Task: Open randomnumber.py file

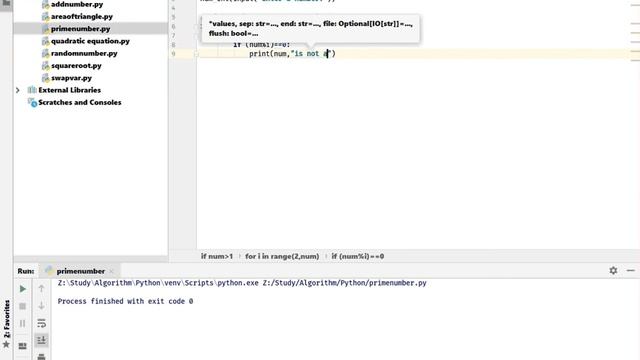Action: click(84, 53)
